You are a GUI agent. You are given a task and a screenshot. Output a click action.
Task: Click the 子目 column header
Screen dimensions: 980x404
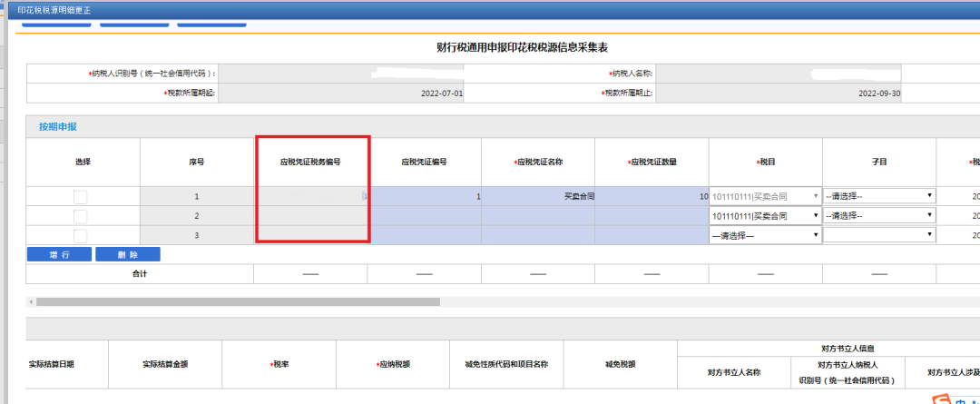[879, 162]
